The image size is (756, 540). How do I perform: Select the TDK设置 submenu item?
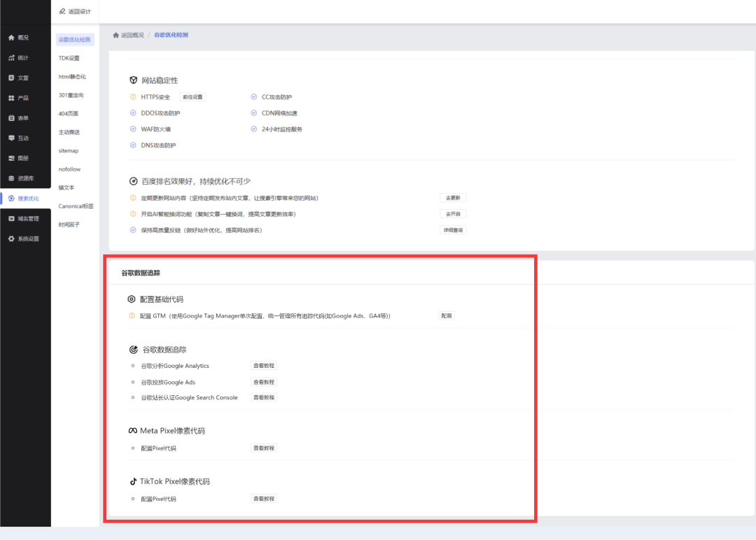point(69,58)
